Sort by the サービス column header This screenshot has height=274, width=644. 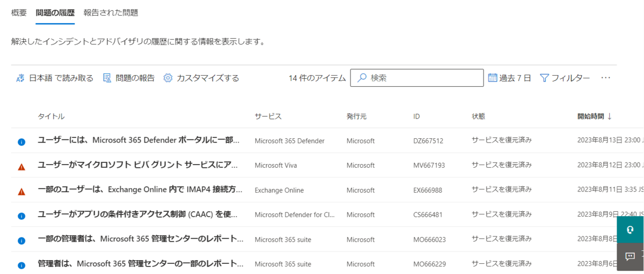(268, 116)
